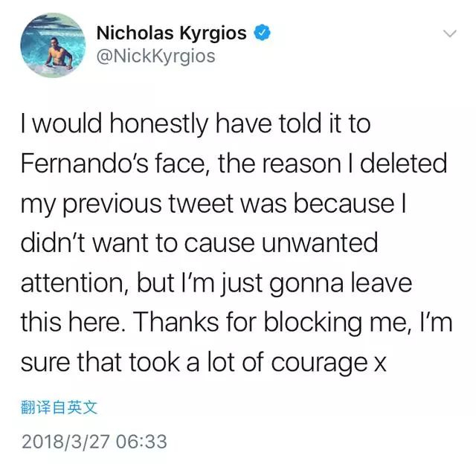Click the 2018/3/27 date in the timestamp
Image resolution: width=476 pixels, height=464 pixels.
65,442
